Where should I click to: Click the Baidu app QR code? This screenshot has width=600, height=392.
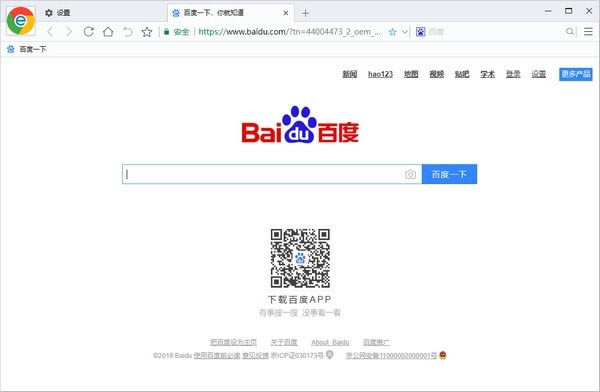(x=300, y=258)
